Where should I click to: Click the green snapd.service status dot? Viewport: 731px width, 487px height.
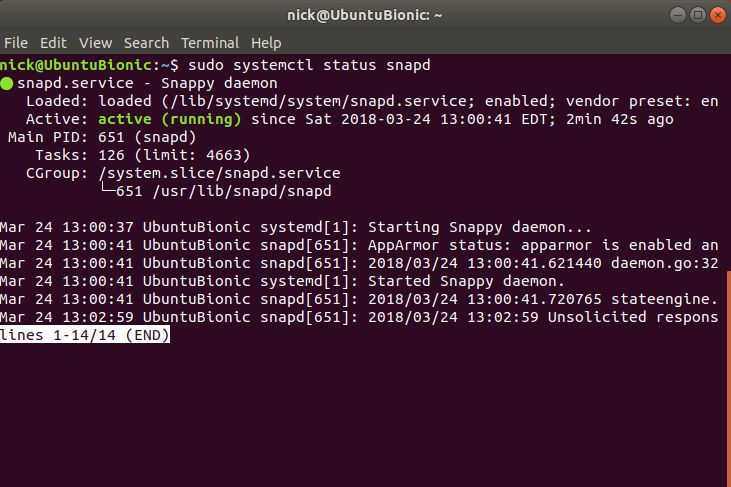tap(7, 84)
